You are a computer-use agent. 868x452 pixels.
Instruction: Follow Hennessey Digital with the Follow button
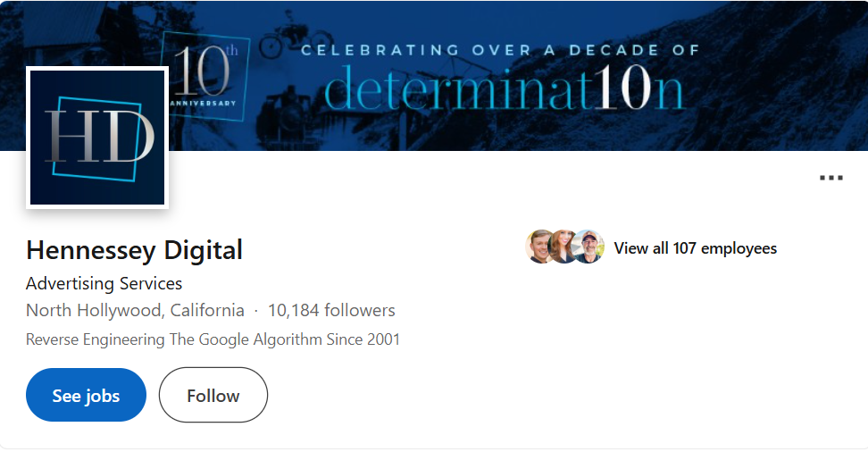pos(213,395)
